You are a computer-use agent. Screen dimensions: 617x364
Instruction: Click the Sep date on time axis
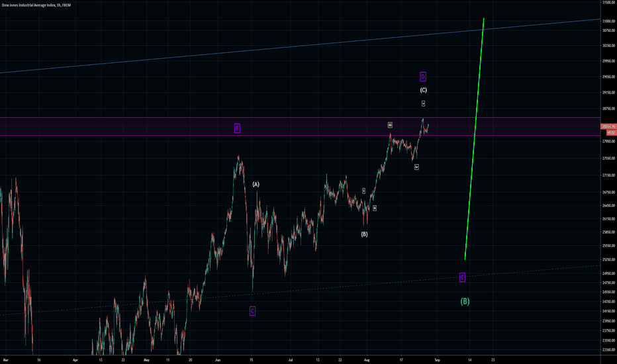(437, 359)
